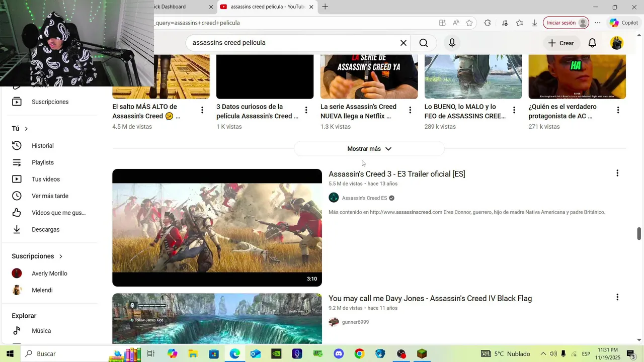Open Videos que me gustan

pos(50,213)
